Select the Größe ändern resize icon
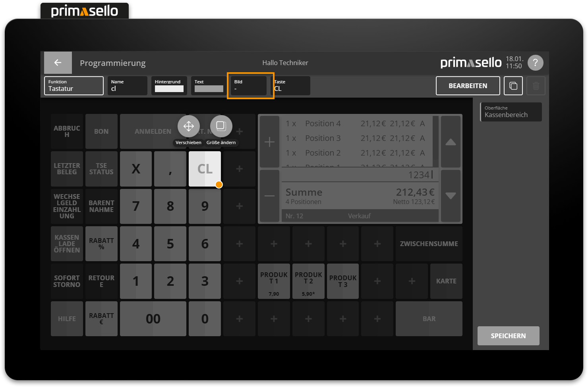The image size is (588, 387). pyautogui.click(x=221, y=126)
